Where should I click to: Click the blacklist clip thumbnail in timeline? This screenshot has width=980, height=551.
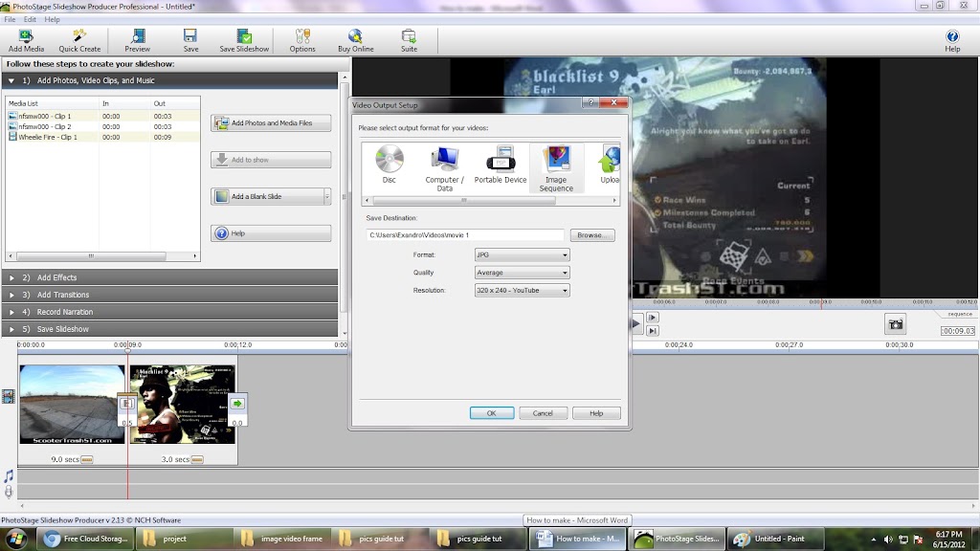point(183,405)
